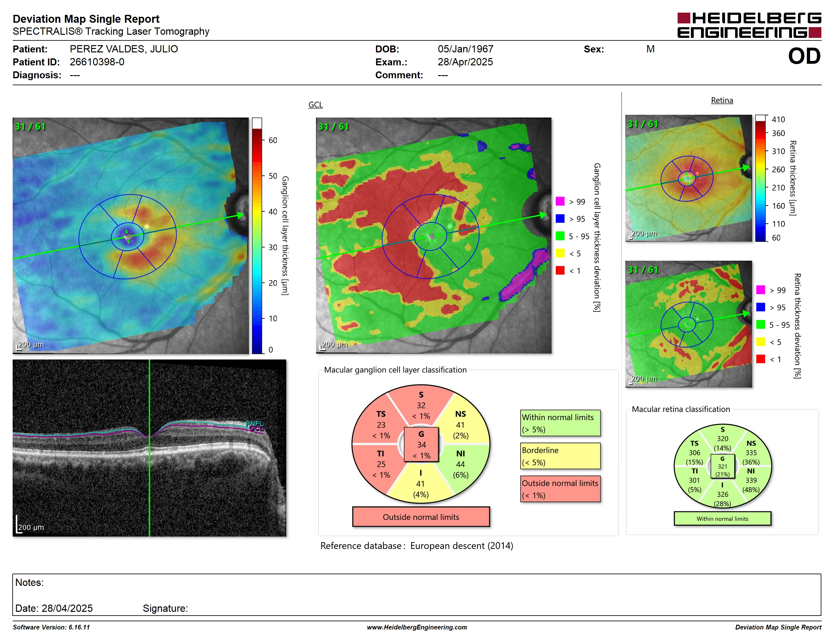The image size is (834, 644).
Task: Select the GCL center G value 34
Action: (421, 444)
